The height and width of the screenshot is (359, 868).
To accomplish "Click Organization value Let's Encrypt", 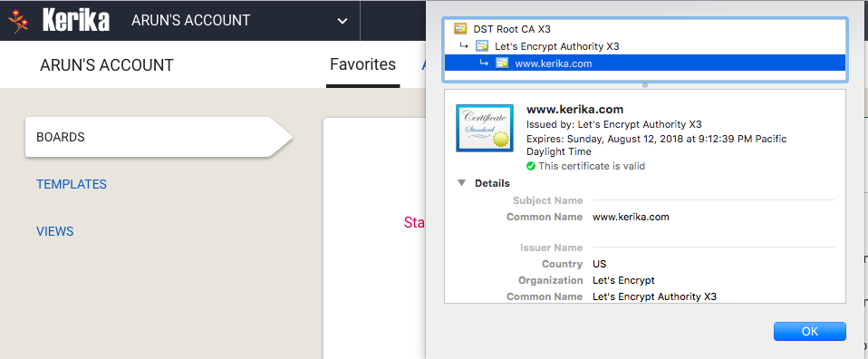I will tap(623, 280).
